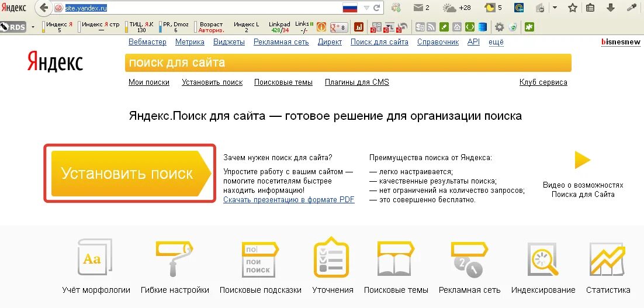644x308 pixels.
Task: Open the API link
Action: click(x=473, y=42)
